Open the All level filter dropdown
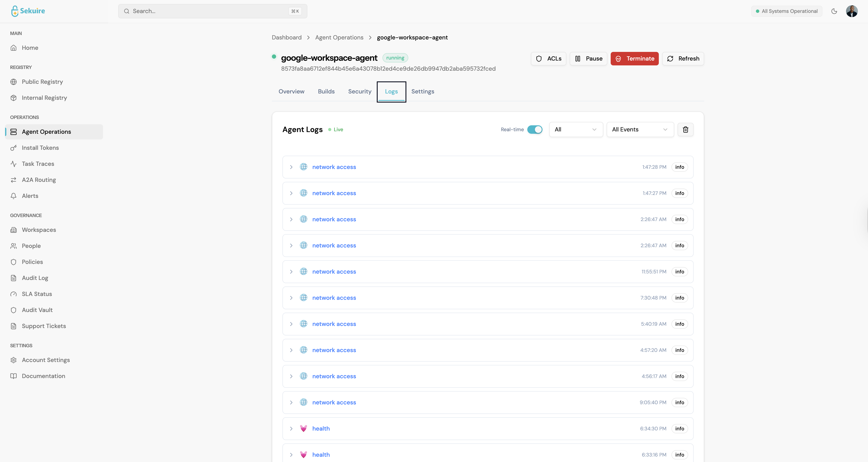The height and width of the screenshot is (462, 868). tap(575, 129)
